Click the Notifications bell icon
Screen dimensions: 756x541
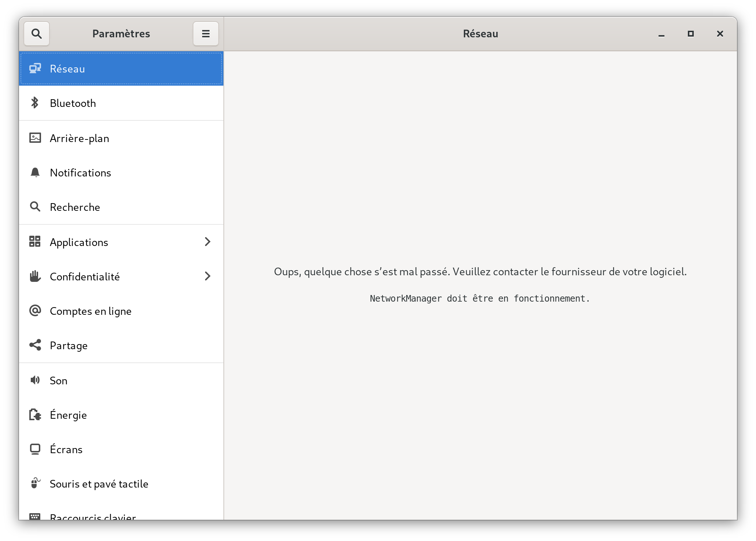(x=35, y=172)
